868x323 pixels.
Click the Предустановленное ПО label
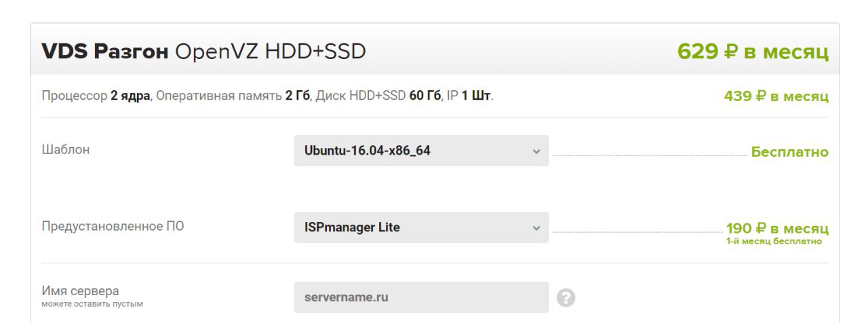point(113,227)
